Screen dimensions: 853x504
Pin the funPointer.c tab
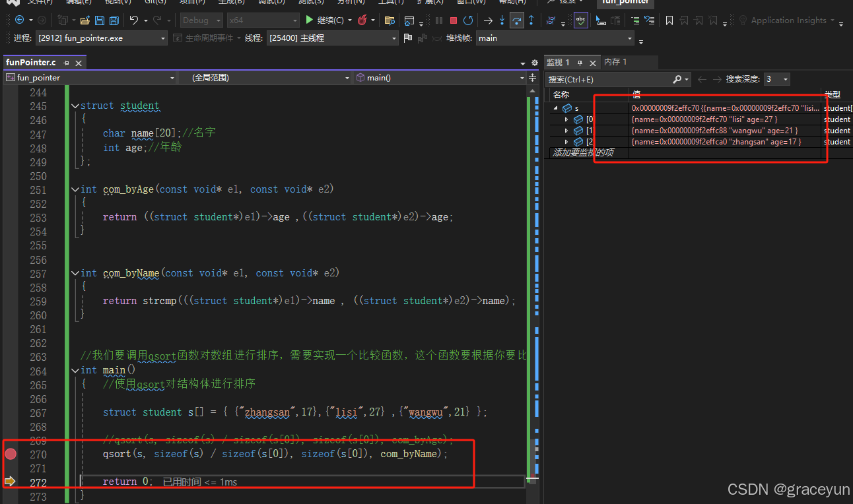(x=66, y=63)
